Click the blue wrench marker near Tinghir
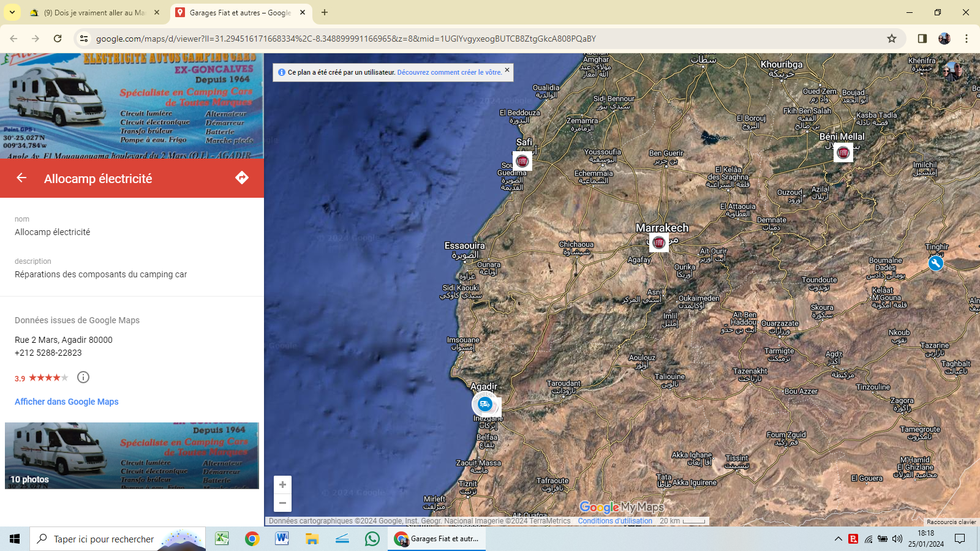 (x=935, y=263)
